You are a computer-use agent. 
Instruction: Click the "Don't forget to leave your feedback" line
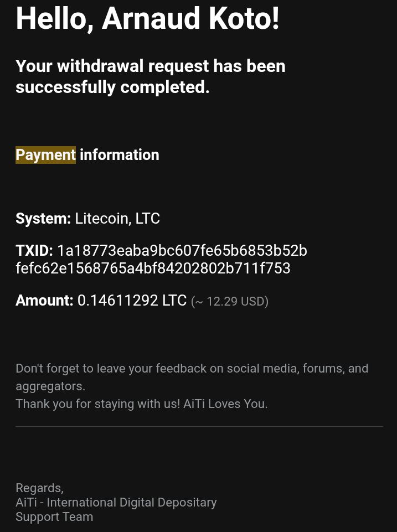pyautogui.click(x=192, y=369)
